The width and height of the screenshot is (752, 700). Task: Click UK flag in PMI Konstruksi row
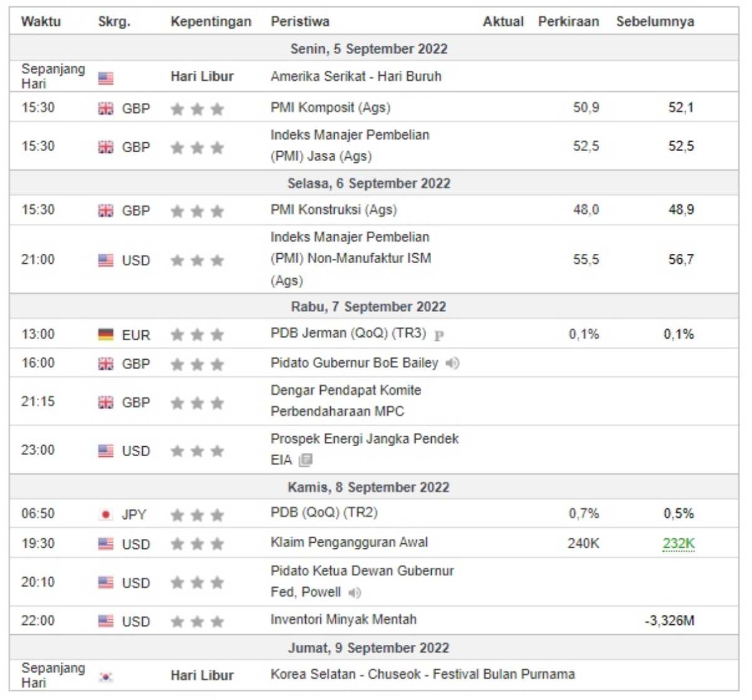pyautogui.click(x=106, y=211)
